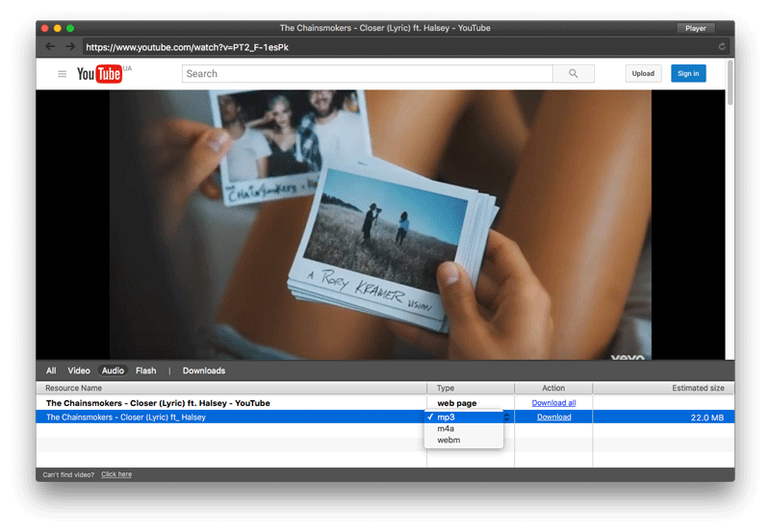Click the Download all link
This screenshot has height=532, width=770.
tap(553, 403)
